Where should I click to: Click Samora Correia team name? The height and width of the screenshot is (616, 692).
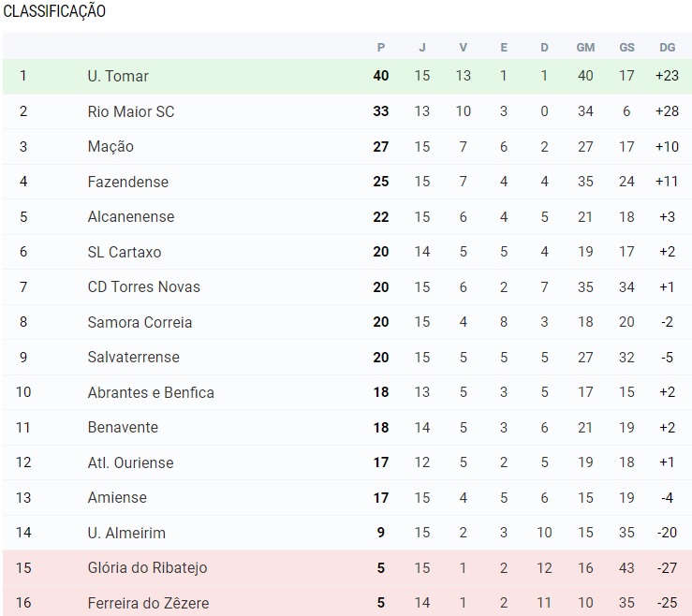140,322
